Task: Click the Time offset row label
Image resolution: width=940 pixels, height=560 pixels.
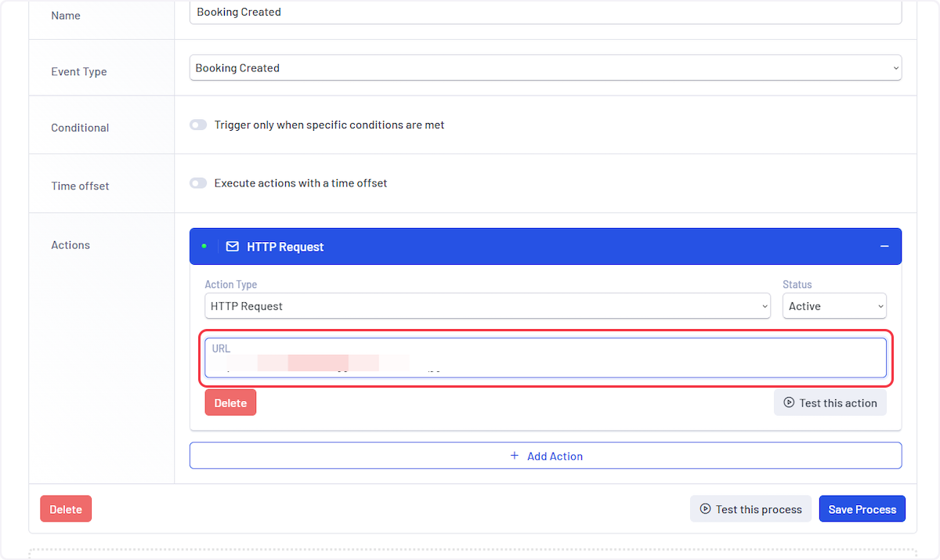Action: coord(80,186)
